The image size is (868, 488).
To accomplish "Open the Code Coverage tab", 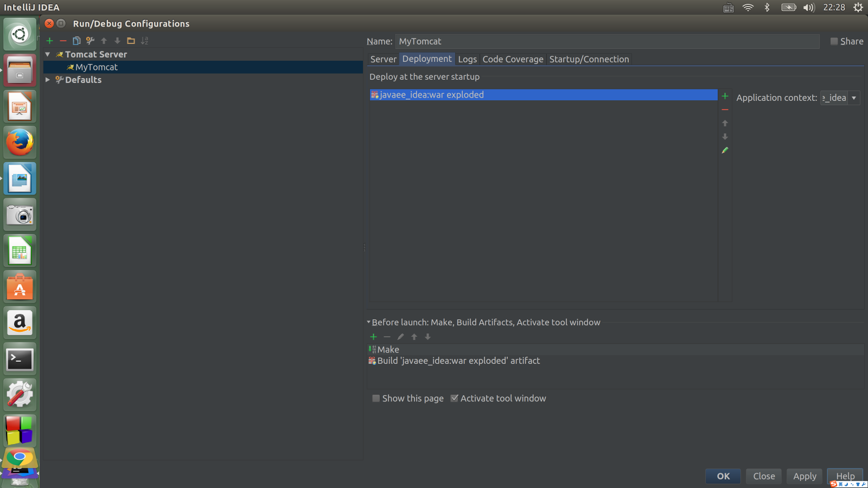I will (513, 59).
